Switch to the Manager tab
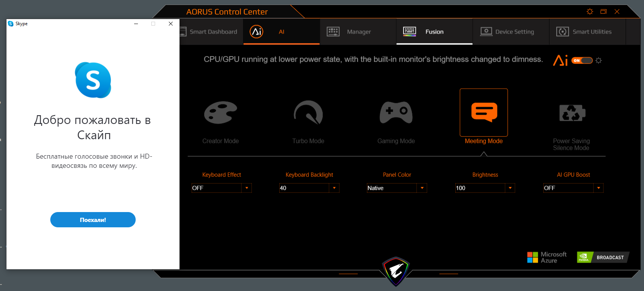The height and width of the screenshot is (291, 644). [x=358, y=32]
